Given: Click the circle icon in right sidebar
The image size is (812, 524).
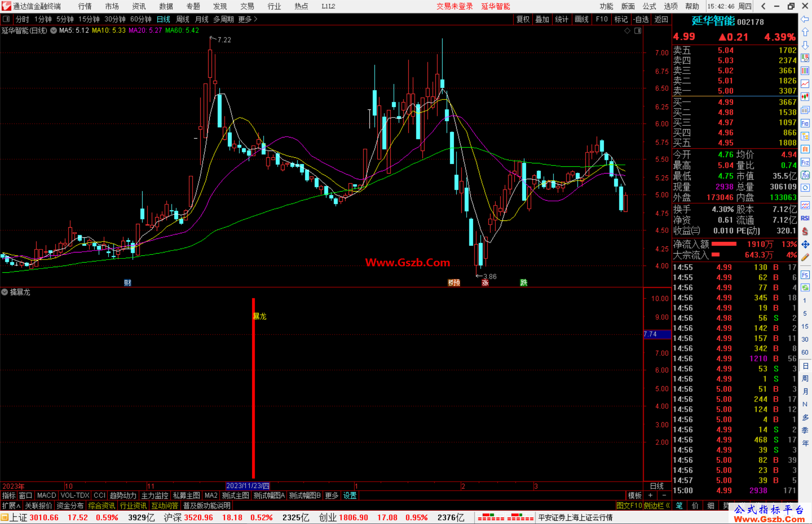Looking at the screenshot, I should point(805,188).
